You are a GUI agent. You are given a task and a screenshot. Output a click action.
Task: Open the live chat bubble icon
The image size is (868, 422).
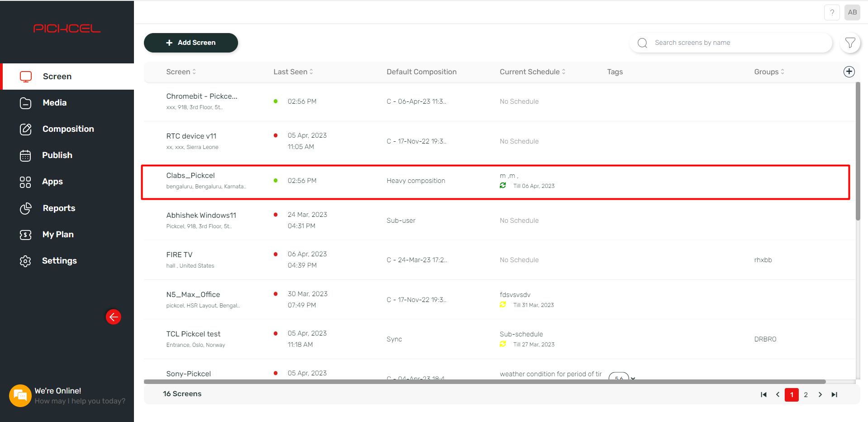click(x=20, y=395)
